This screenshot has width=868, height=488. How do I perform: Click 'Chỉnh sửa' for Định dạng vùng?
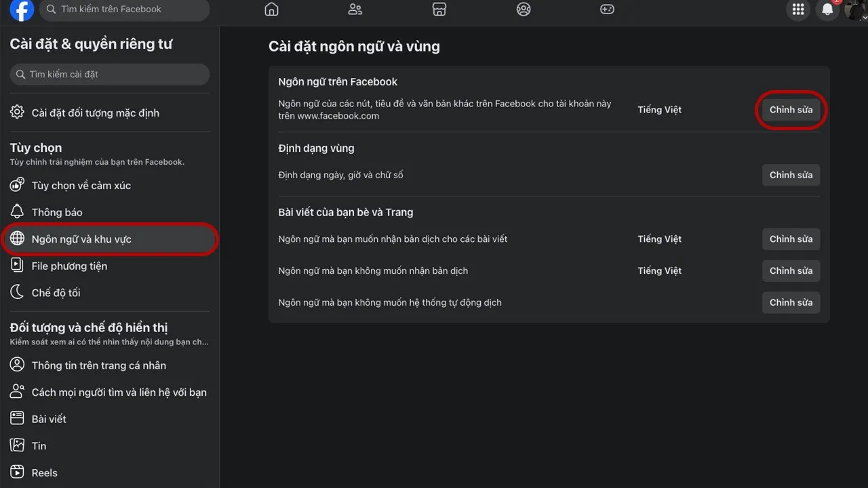(x=791, y=175)
